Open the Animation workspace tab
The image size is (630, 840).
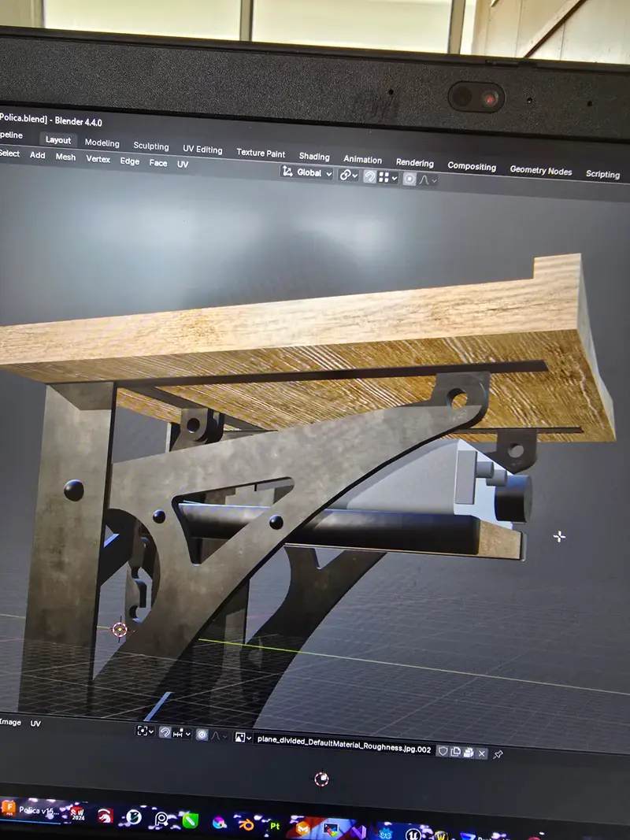pos(363,160)
